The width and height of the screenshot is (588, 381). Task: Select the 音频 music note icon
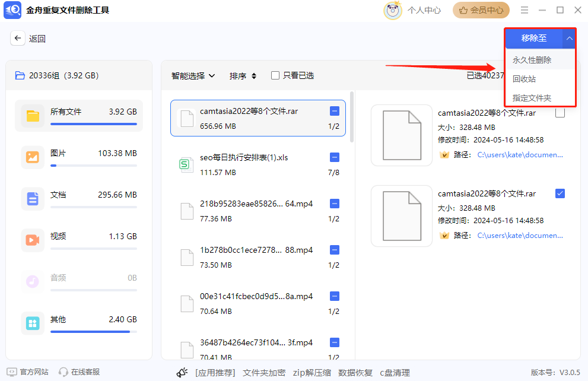[x=33, y=281]
